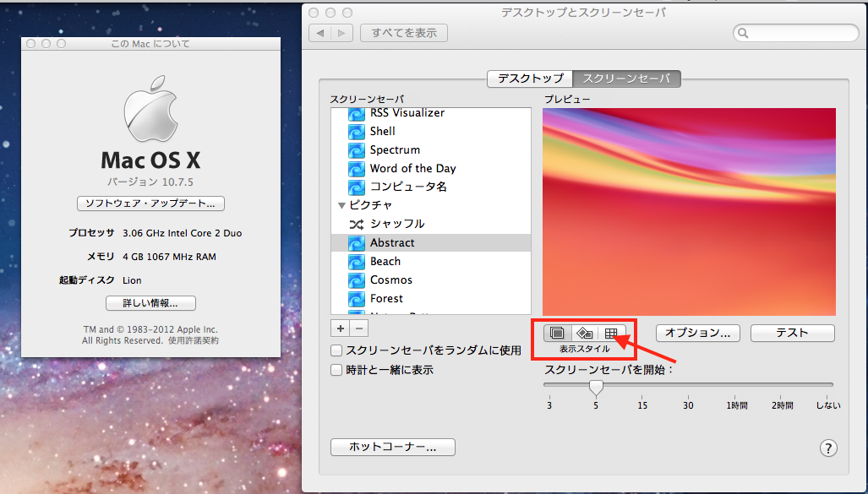Click the Abstract picture folder icon
868x494 pixels.
point(357,243)
